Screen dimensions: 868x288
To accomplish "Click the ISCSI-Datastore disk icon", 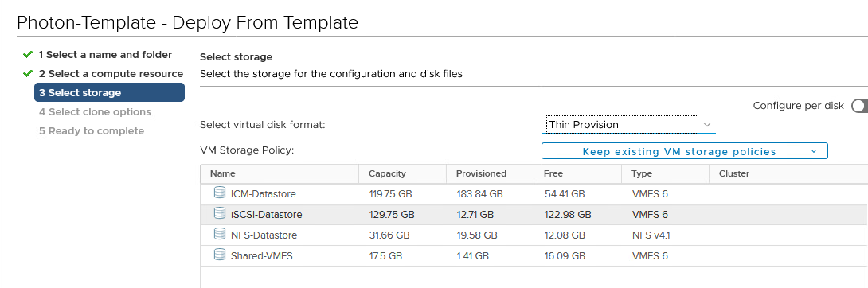I will coord(220,213).
